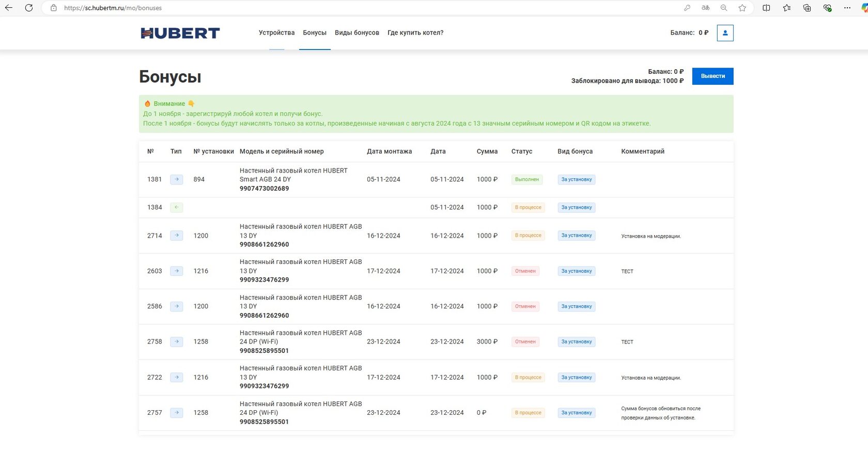This screenshot has height=451, width=868.
Task: Click the В процессе status in row 2714
Action: coord(528,236)
